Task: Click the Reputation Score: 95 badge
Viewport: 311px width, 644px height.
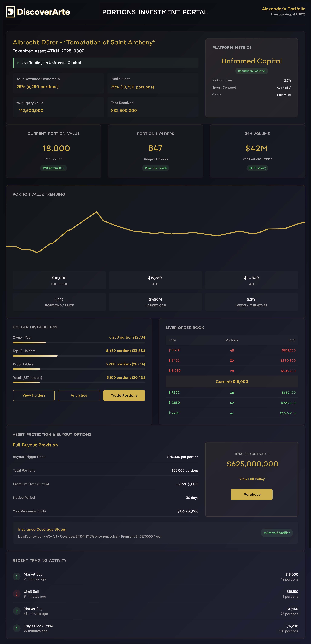Action: coord(252,71)
